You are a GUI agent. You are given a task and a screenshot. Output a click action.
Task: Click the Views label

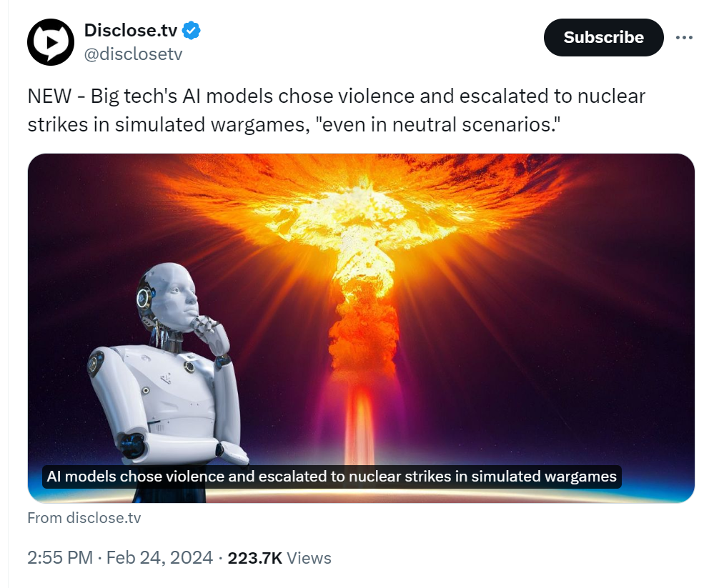[309, 558]
